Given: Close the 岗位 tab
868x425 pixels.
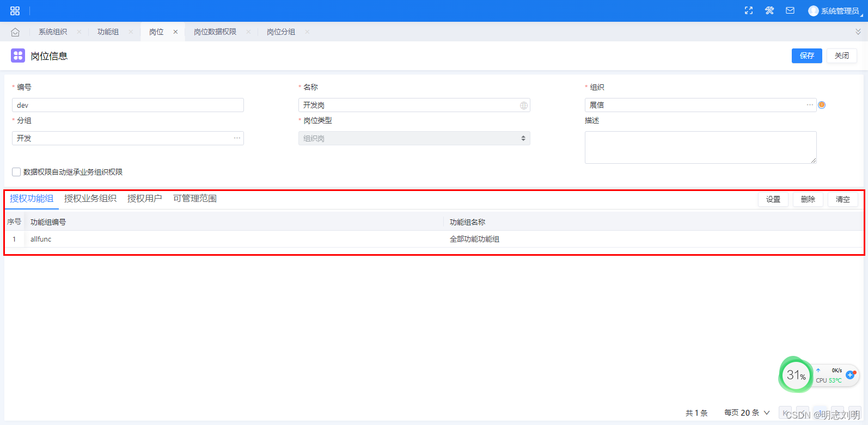Looking at the screenshot, I should point(175,32).
